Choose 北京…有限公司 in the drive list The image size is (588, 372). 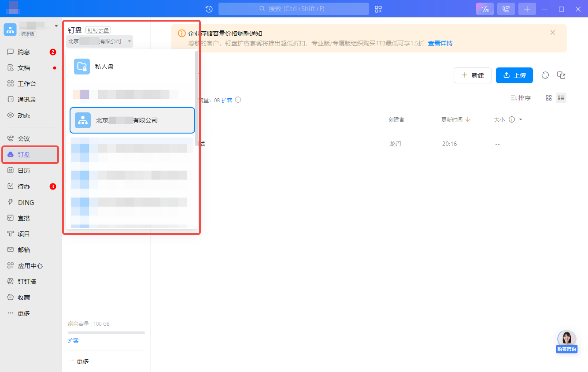click(132, 120)
